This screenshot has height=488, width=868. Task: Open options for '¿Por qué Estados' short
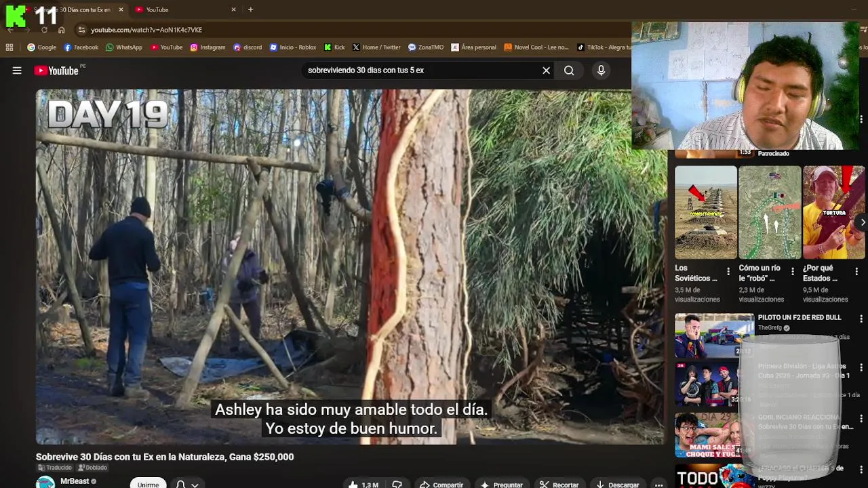[856, 272]
